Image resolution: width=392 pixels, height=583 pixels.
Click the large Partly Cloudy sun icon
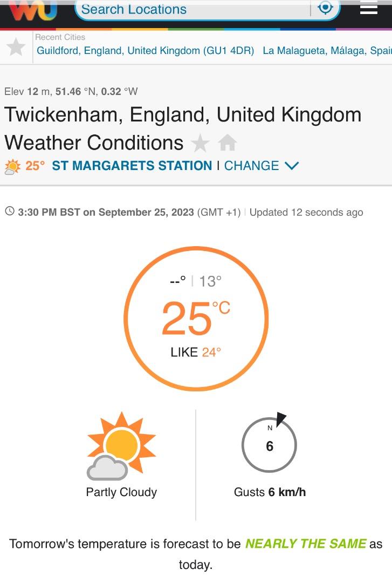(121, 446)
